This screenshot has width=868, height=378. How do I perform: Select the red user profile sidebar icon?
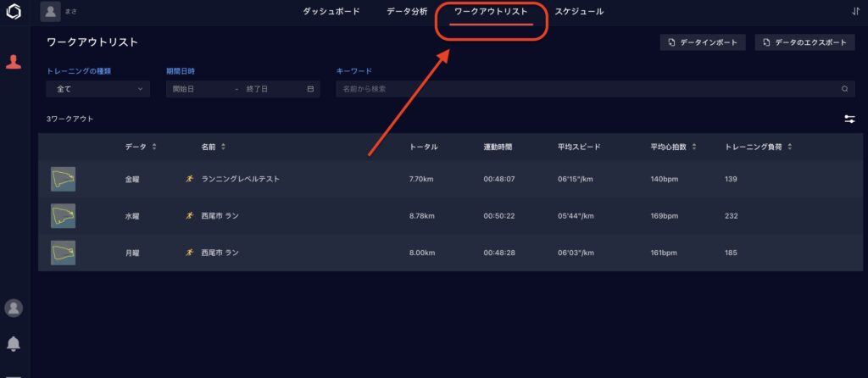(14, 62)
